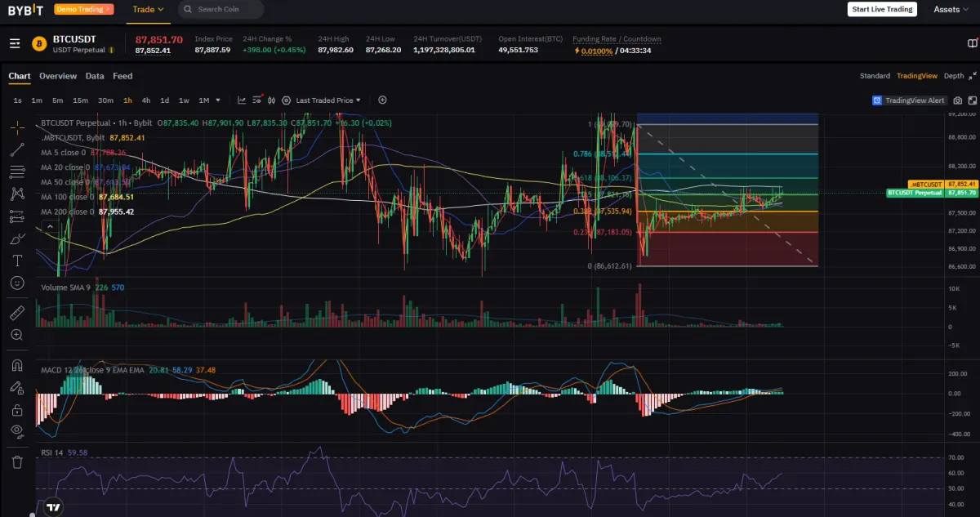Expand chart layout via the icon beside Depth

(x=972, y=76)
